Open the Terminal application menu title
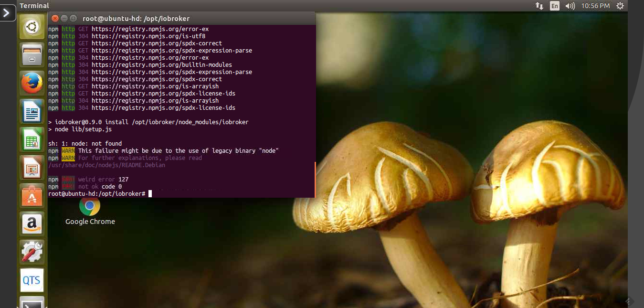This screenshot has height=308, width=644. click(34, 6)
